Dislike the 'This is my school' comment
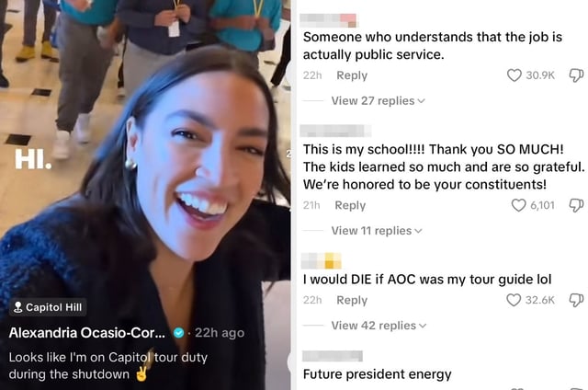This screenshot has height=390, width=588. click(576, 205)
